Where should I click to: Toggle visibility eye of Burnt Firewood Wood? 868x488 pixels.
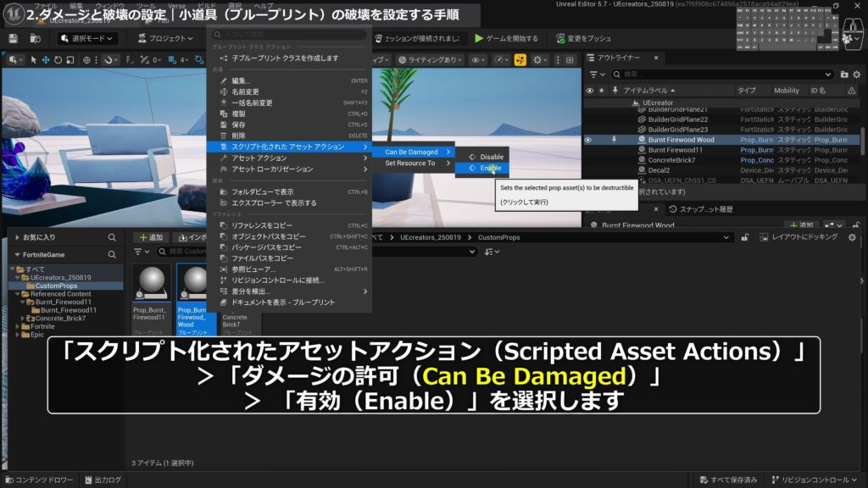(588, 140)
